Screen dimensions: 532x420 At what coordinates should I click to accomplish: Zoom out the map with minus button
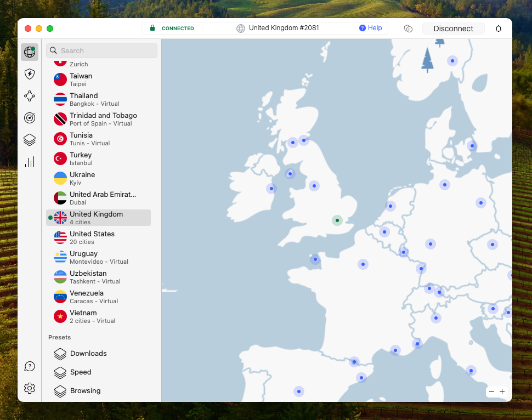(x=491, y=392)
